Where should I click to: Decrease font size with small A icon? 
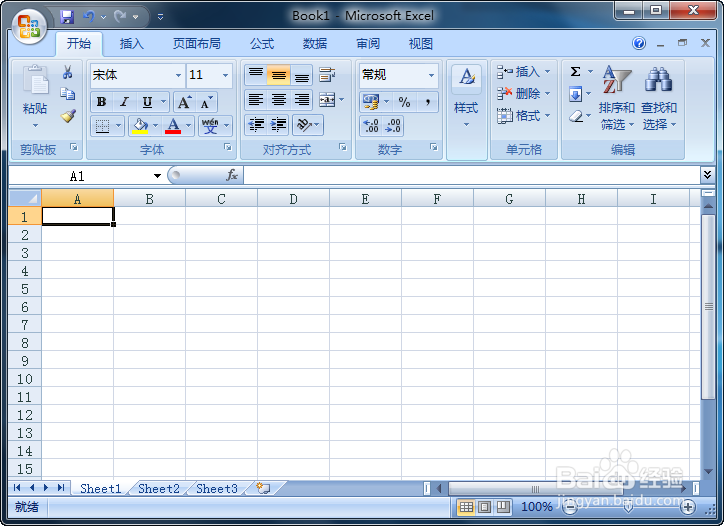[206, 102]
